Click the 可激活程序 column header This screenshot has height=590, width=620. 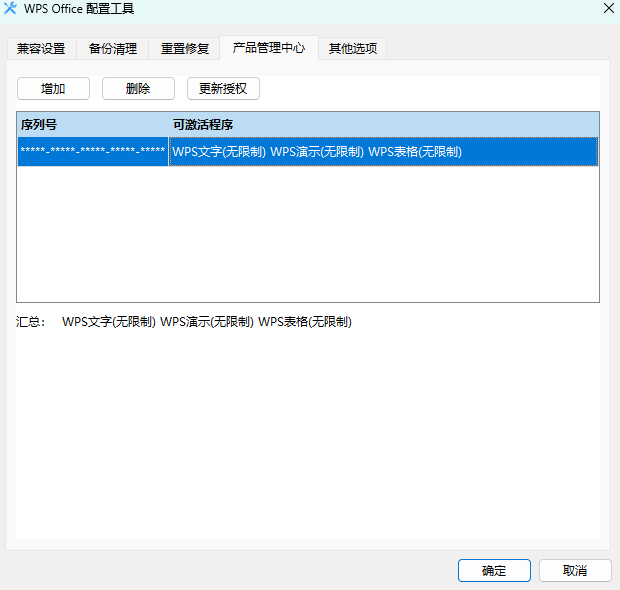(384, 125)
